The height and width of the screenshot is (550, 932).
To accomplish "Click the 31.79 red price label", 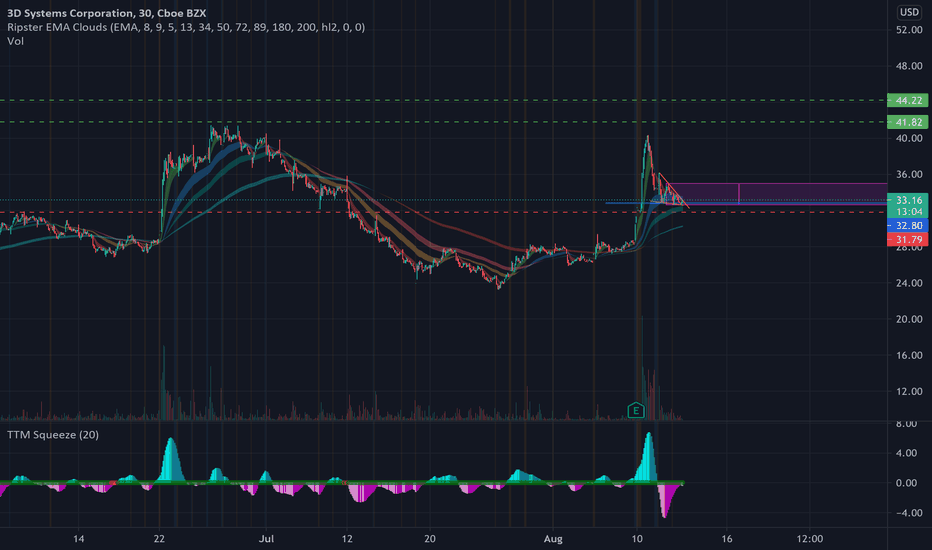I will (908, 240).
